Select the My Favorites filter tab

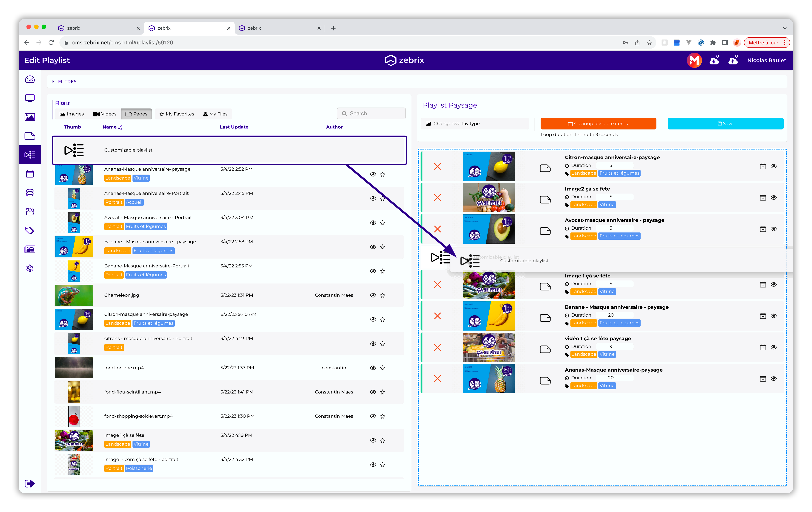(x=177, y=114)
